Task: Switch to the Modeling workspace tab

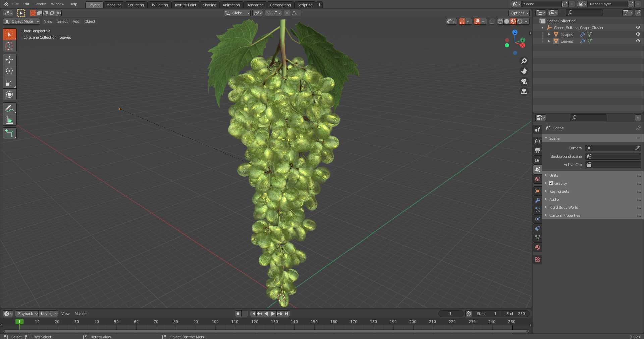Action: click(114, 5)
